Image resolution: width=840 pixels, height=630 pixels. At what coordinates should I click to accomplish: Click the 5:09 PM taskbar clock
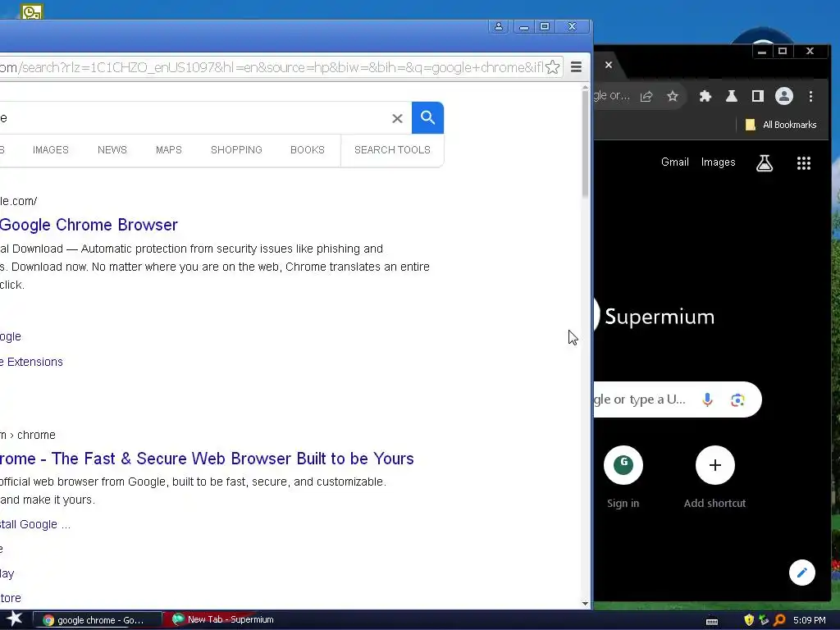tap(810, 620)
